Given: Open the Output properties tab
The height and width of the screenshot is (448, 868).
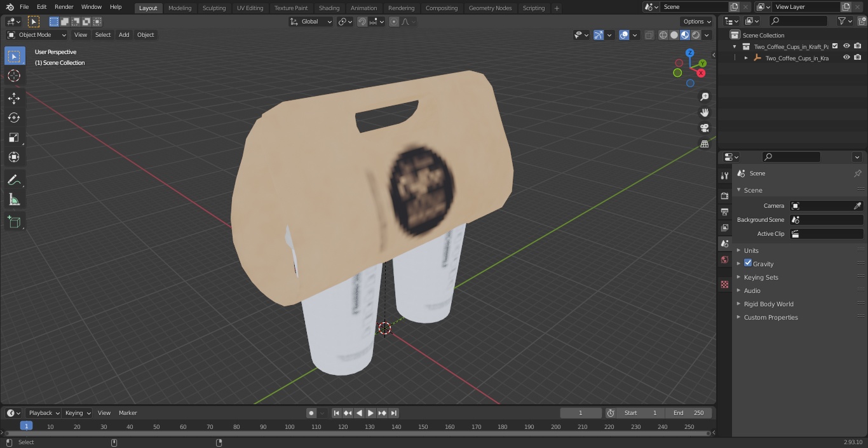Looking at the screenshot, I should (x=724, y=212).
